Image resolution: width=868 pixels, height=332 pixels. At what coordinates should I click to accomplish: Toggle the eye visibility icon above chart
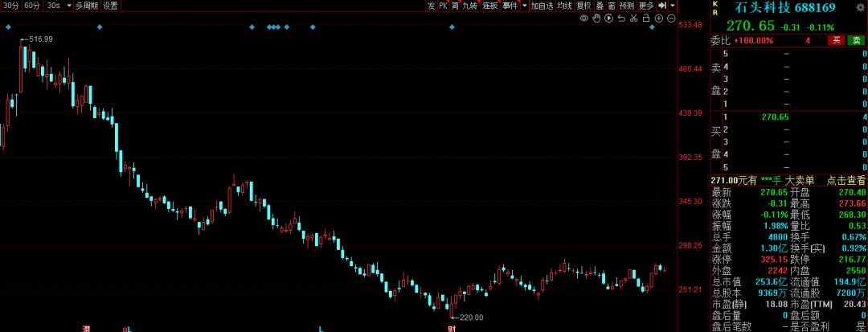pyautogui.click(x=583, y=18)
